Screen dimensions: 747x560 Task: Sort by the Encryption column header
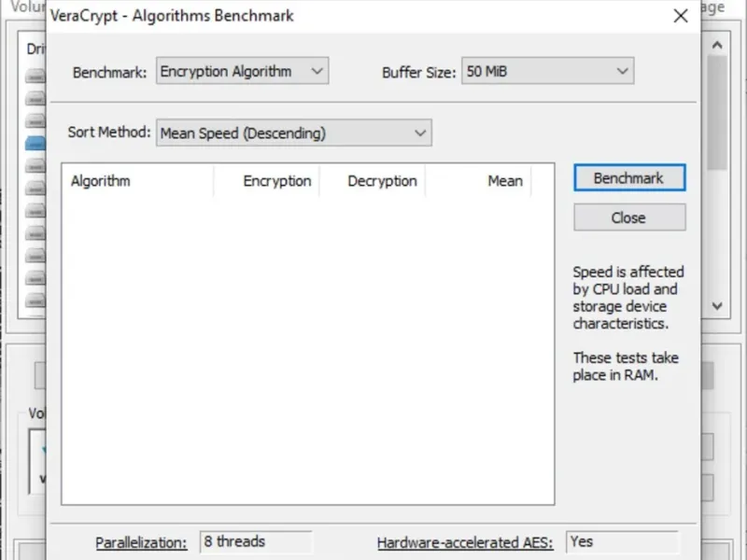coord(266,181)
